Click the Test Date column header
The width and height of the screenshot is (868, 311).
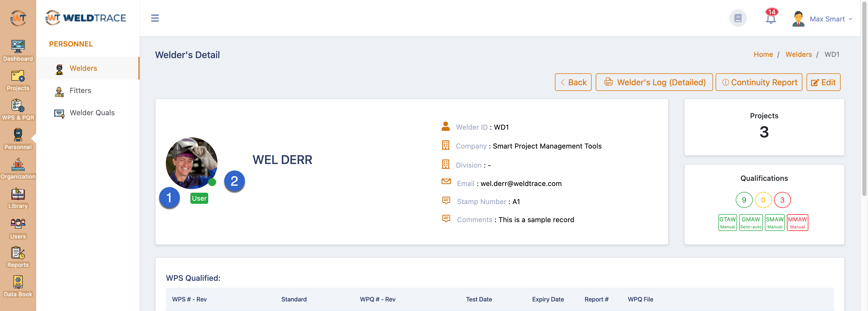tap(479, 300)
